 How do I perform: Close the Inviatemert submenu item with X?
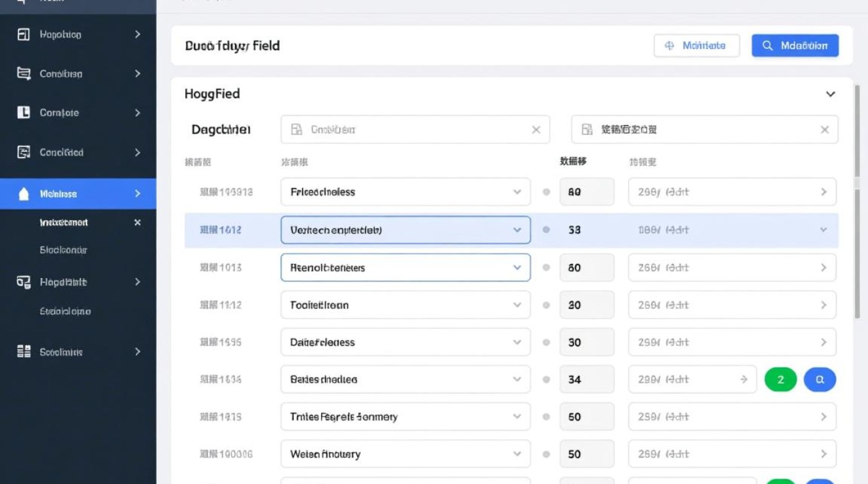138,222
